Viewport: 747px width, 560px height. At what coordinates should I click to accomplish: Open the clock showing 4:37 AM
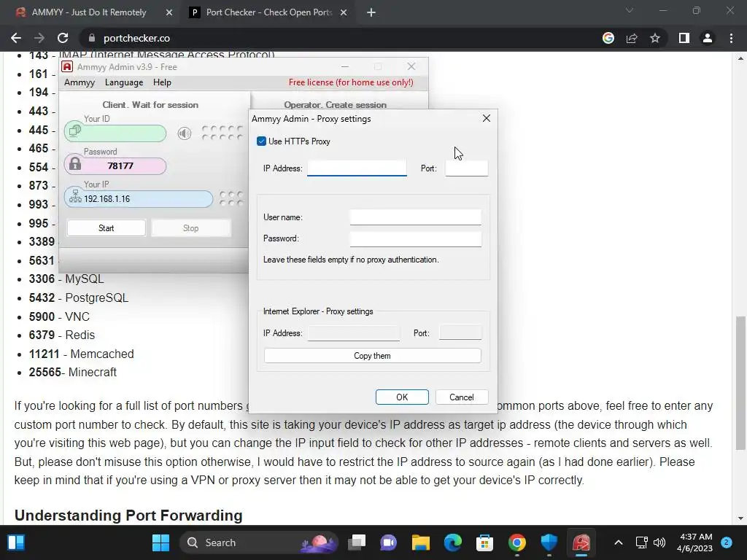click(694, 542)
